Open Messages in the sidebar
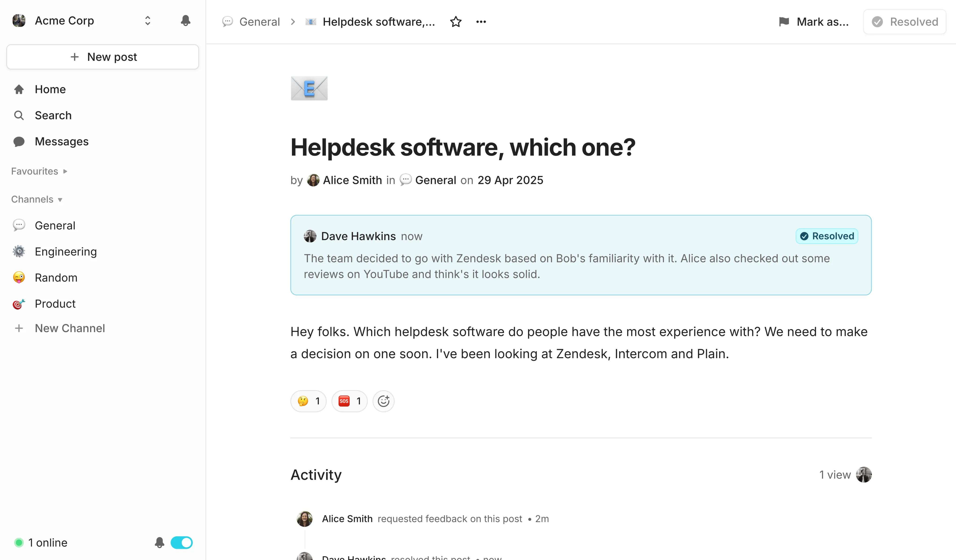Screen dimensions: 956x560 (61, 141)
